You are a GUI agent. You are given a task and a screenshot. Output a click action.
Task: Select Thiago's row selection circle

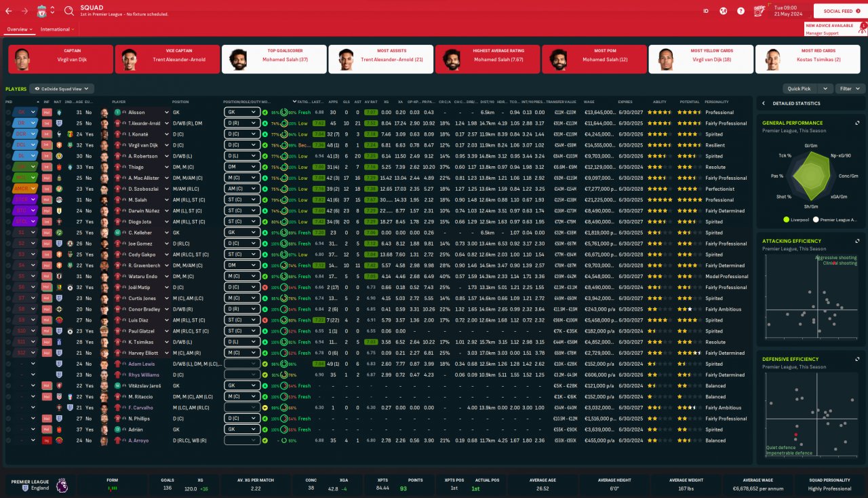click(9, 167)
